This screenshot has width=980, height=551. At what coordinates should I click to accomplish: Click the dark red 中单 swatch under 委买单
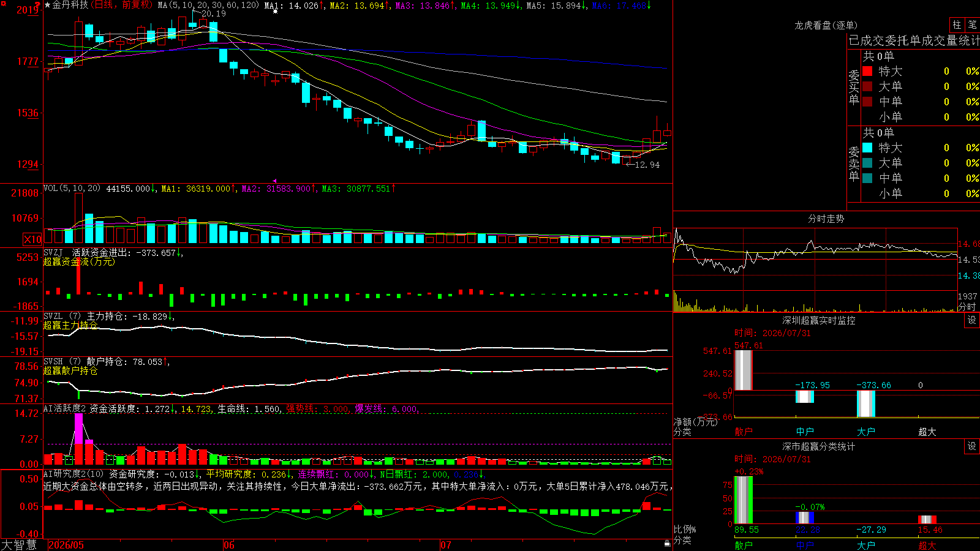coord(867,102)
